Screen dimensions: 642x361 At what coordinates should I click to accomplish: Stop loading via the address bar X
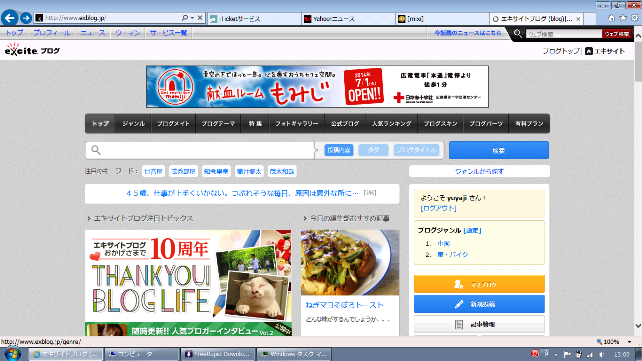(x=200, y=18)
